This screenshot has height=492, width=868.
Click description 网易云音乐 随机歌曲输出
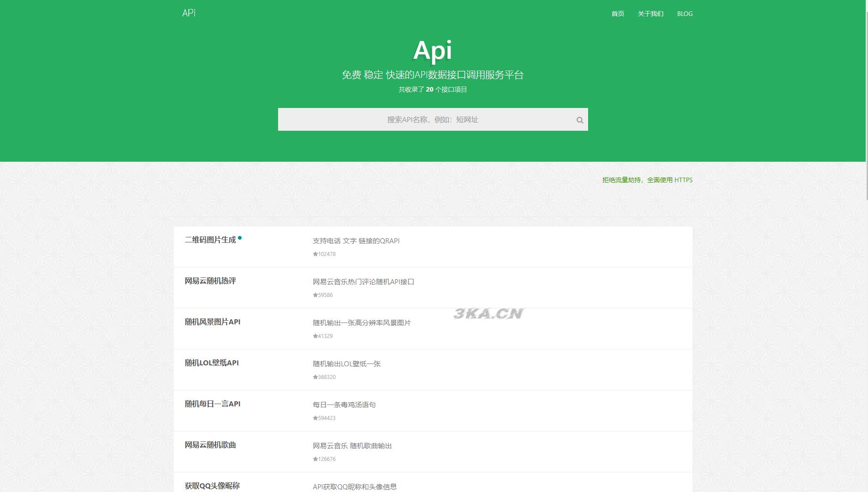(352, 446)
